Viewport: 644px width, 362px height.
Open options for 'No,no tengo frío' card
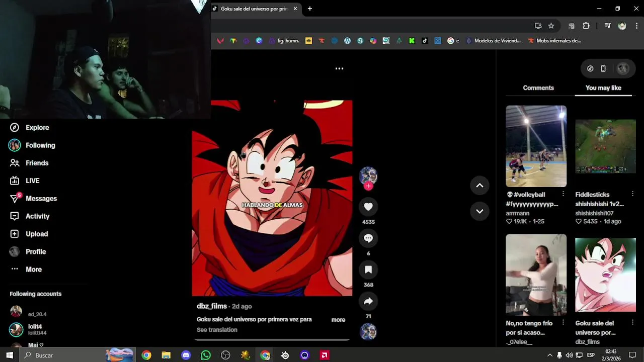563,323
